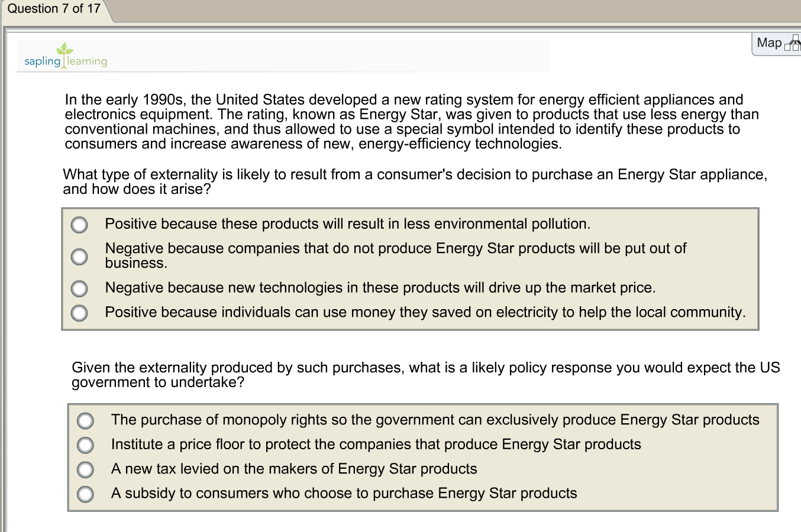Select radio for purchase of monopoly rights option
801x532 pixels.
point(85,421)
